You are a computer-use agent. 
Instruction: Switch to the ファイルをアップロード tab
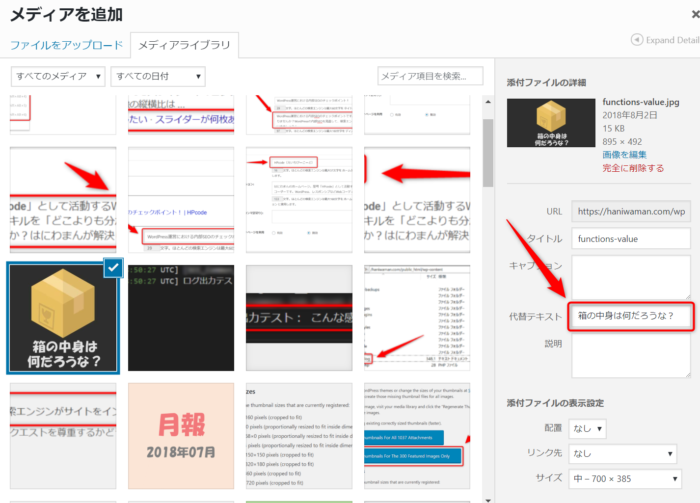point(66,45)
